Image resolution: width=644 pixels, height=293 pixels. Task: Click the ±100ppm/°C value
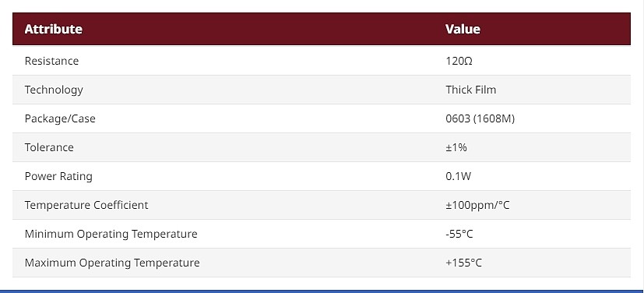477,205
